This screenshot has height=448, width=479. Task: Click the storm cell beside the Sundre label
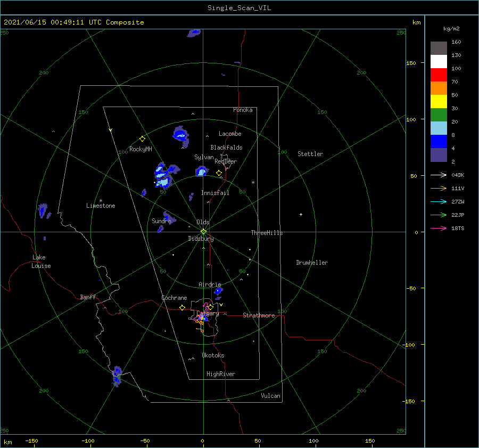tap(169, 218)
